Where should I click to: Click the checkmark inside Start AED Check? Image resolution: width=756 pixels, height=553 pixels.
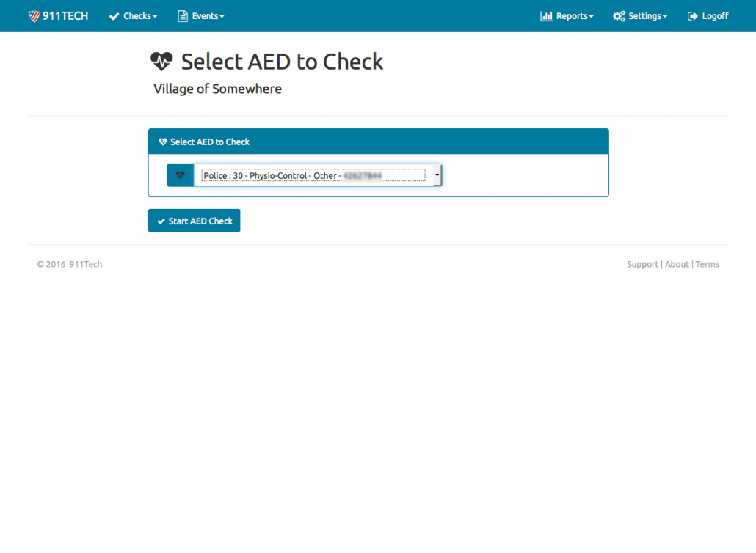161,220
